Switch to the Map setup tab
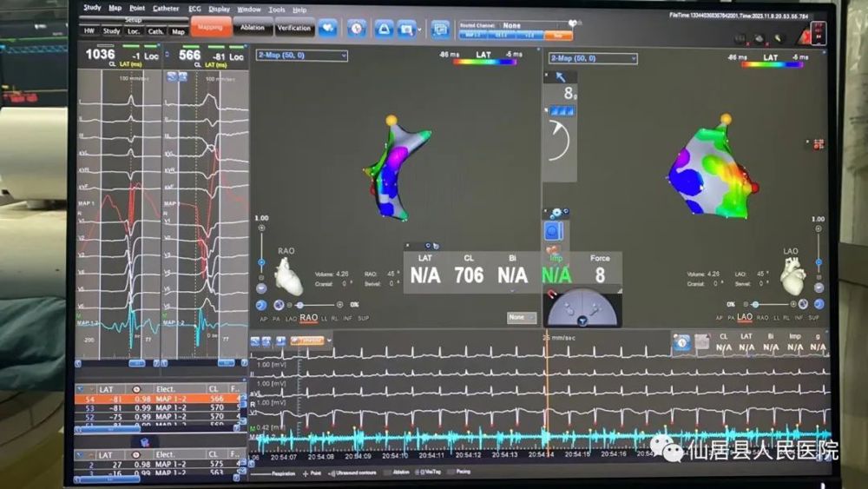 click(x=178, y=32)
